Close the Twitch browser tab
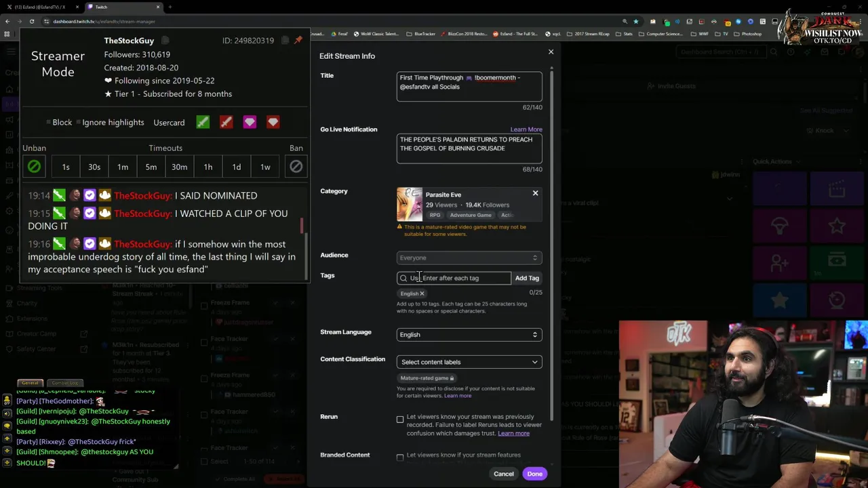The height and width of the screenshot is (488, 868). tap(158, 7)
